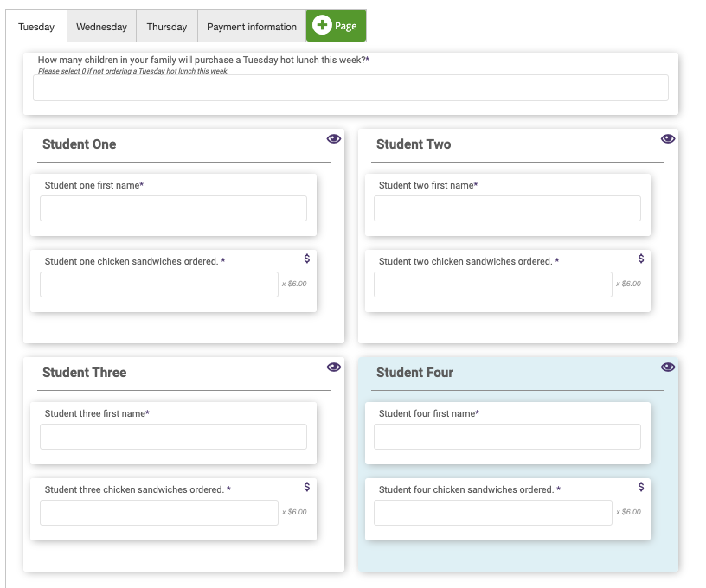Open the Thursday tab
The image size is (706, 588).
click(x=167, y=27)
